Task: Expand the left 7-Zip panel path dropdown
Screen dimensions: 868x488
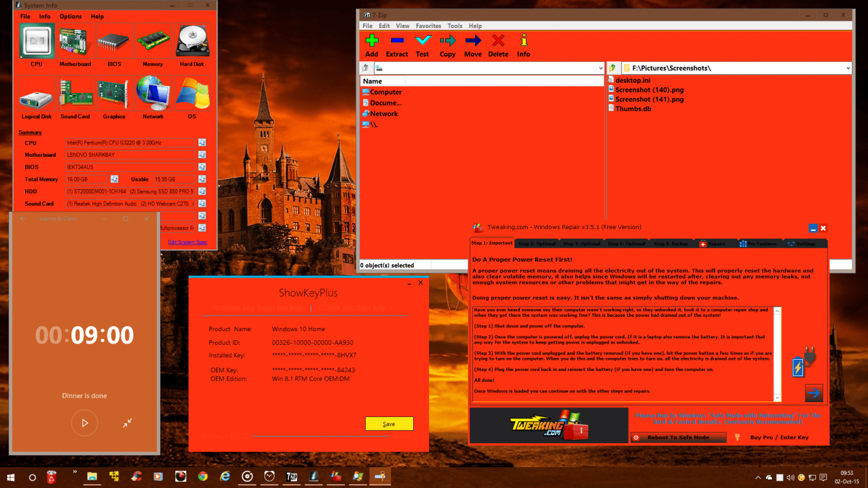Action: pos(600,68)
